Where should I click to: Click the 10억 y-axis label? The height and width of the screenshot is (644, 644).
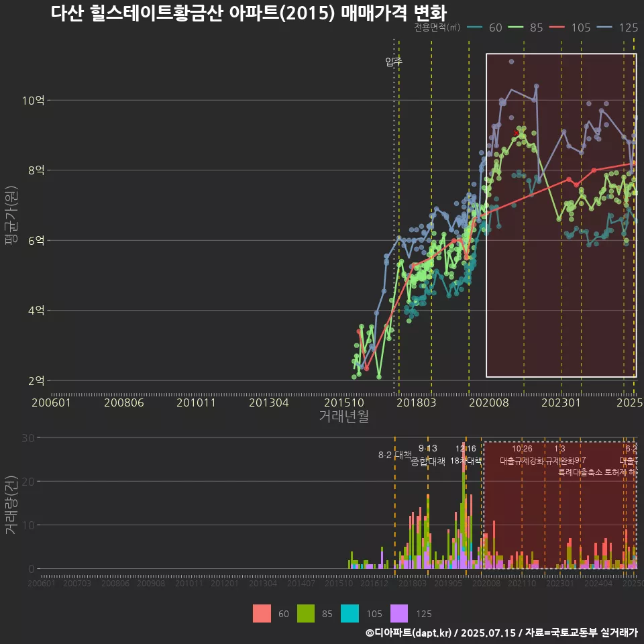[34, 100]
